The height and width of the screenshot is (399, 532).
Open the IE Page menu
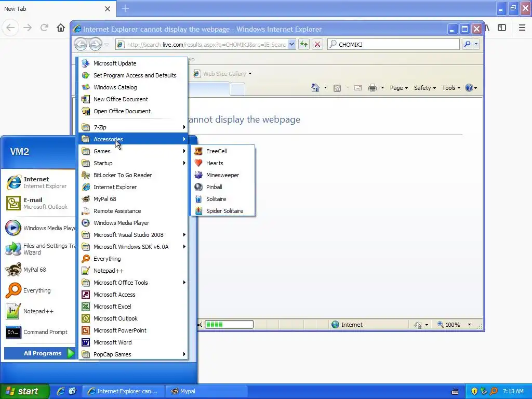(398, 88)
